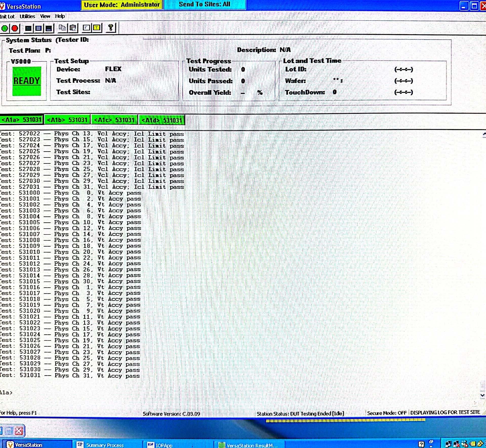
Task: Click the Software Version: C.03.09 status text
Action: tap(171, 414)
